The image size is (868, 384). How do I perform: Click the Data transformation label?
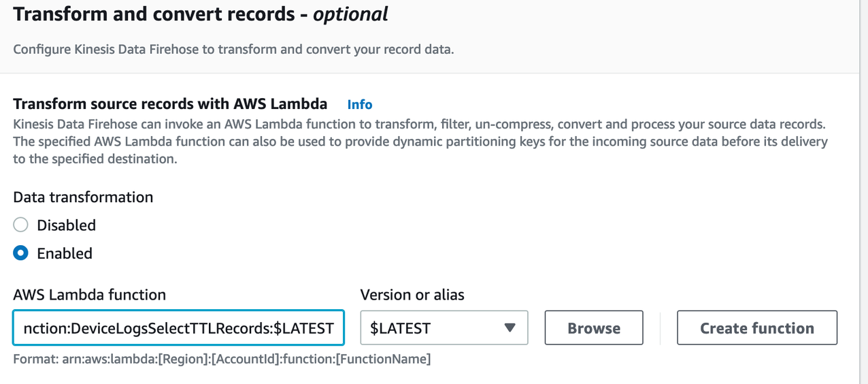coord(83,197)
